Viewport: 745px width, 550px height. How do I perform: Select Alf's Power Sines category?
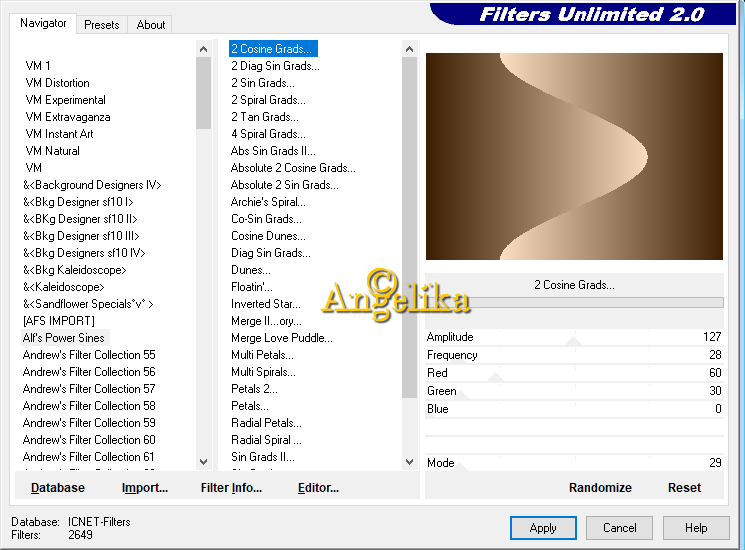tap(63, 338)
